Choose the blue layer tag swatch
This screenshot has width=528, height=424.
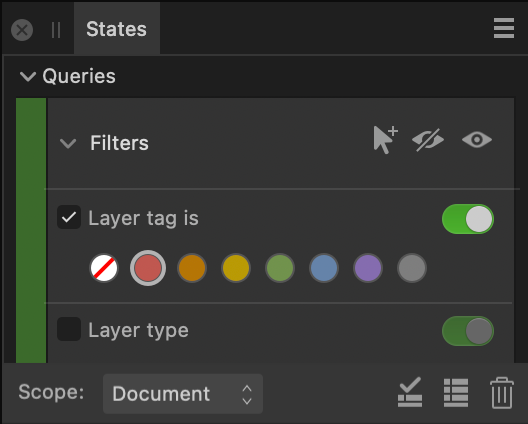pyautogui.click(x=324, y=268)
